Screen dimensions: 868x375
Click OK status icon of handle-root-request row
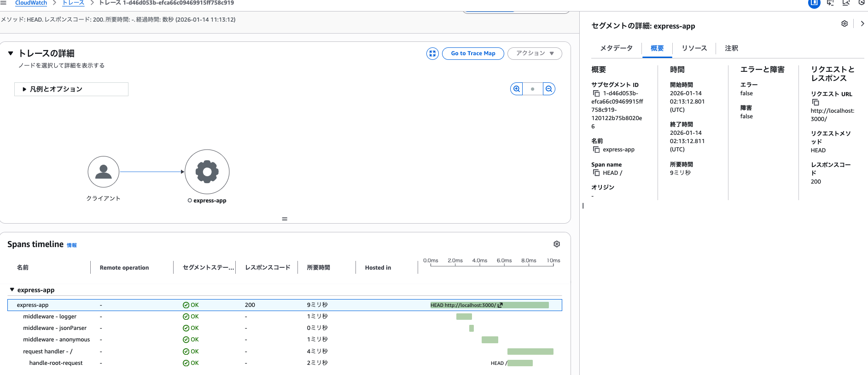[x=186, y=363]
